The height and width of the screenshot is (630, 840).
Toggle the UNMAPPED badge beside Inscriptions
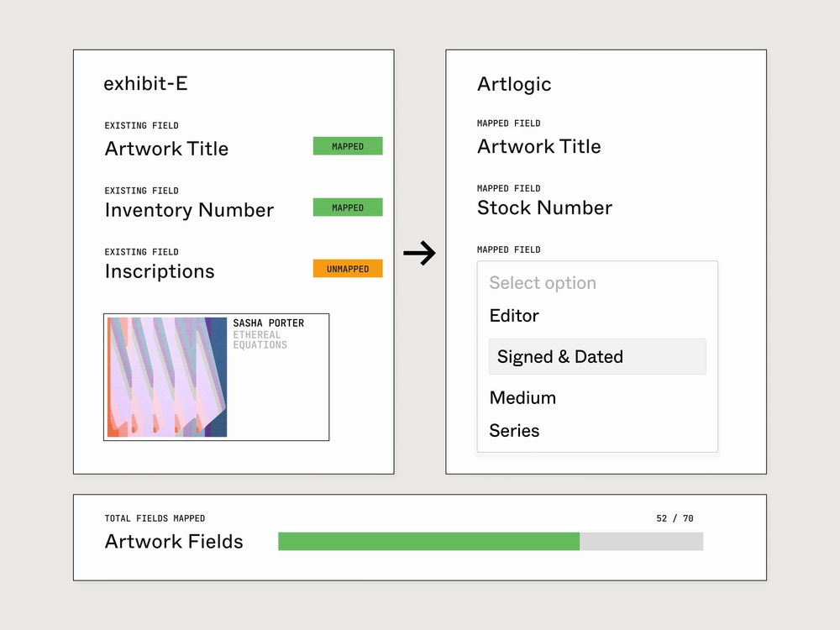click(x=348, y=269)
